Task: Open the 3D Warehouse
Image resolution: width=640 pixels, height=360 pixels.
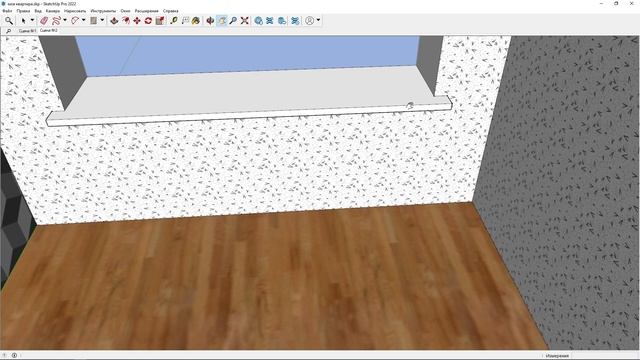Action: tap(258, 20)
